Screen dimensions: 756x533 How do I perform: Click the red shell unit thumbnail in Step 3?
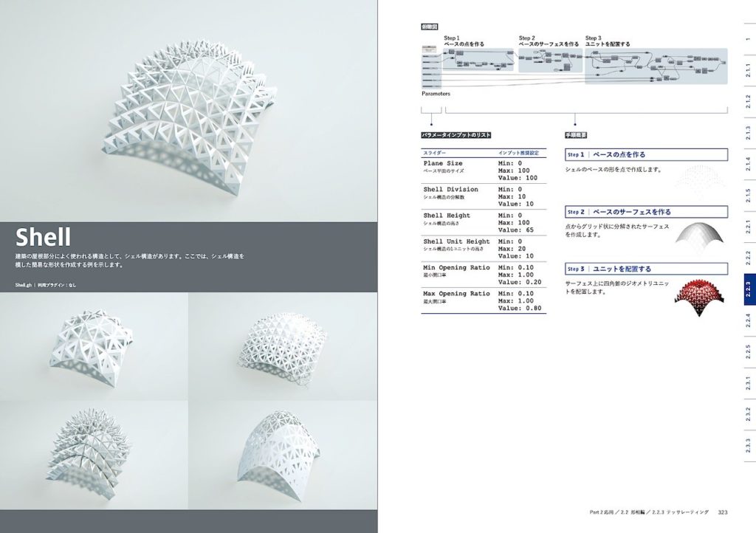pos(701,292)
